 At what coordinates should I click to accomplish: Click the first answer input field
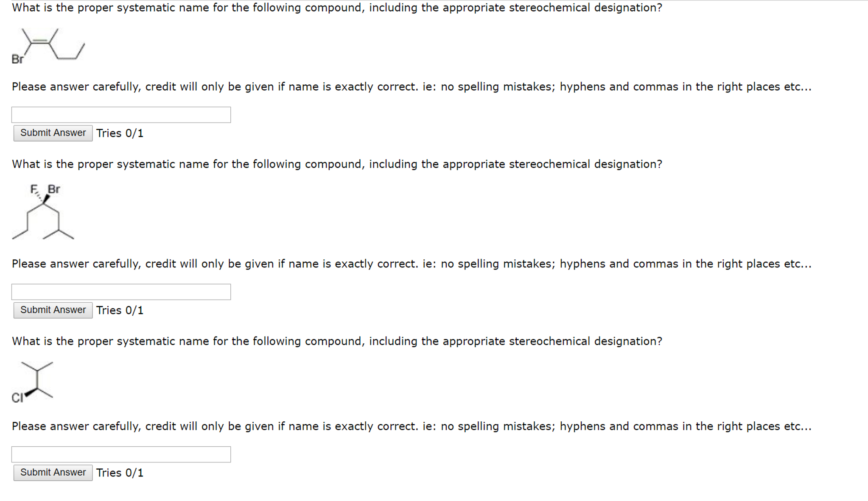point(121,114)
